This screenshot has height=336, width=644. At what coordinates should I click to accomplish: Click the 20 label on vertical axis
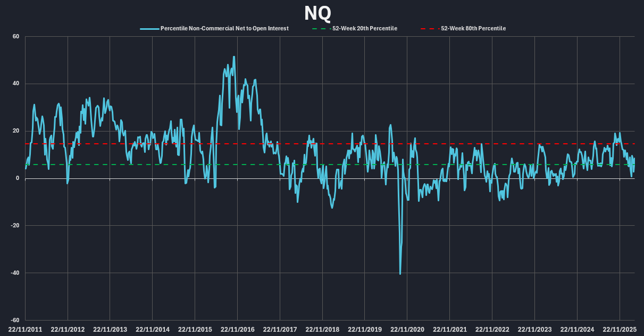pyautogui.click(x=16, y=131)
